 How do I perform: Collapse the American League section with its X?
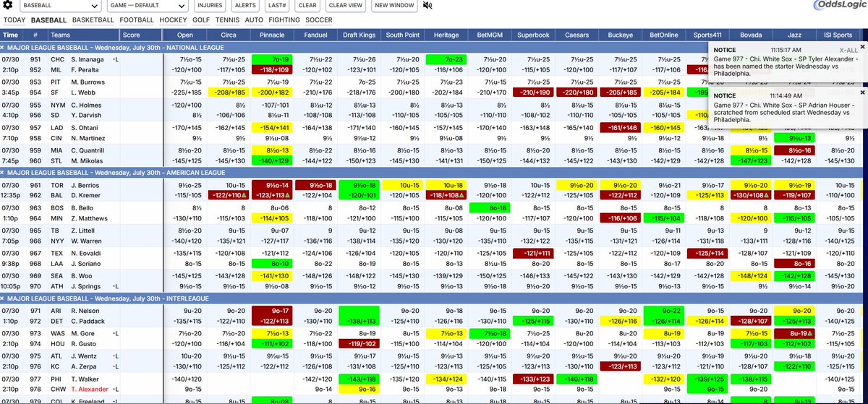tap(3, 172)
